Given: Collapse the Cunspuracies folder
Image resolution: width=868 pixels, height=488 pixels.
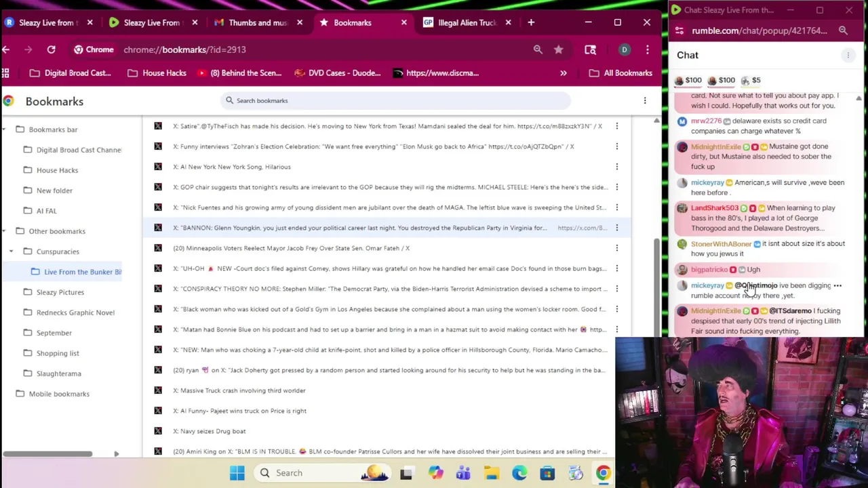Looking at the screenshot, I should point(11,251).
